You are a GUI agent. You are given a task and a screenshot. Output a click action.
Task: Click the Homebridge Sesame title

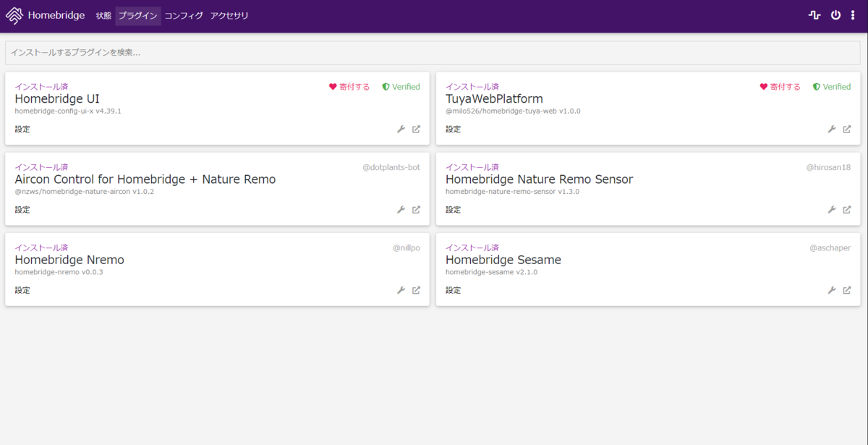click(503, 260)
